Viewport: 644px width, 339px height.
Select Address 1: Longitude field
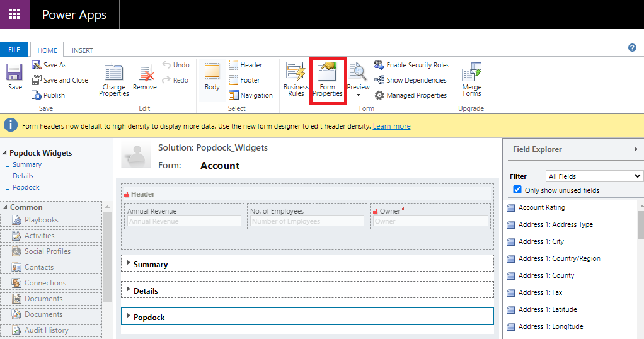tap(571, 327)
